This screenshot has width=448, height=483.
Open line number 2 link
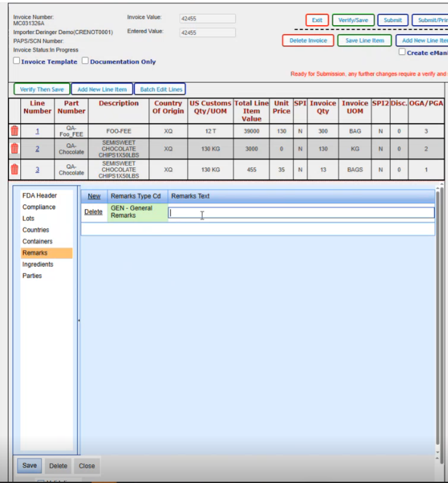tap(37, 149)
